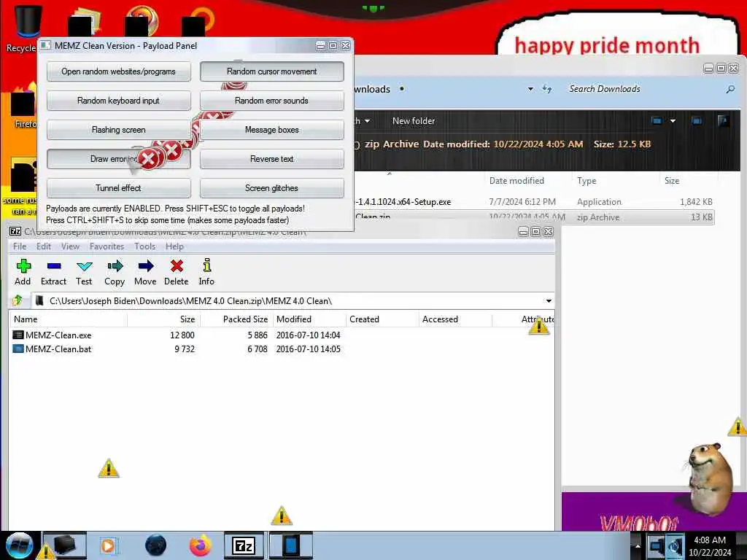This screenshot has width=747, height=560.
Task: Toggle Open random websites/programs payload
Action: [119, 71]
